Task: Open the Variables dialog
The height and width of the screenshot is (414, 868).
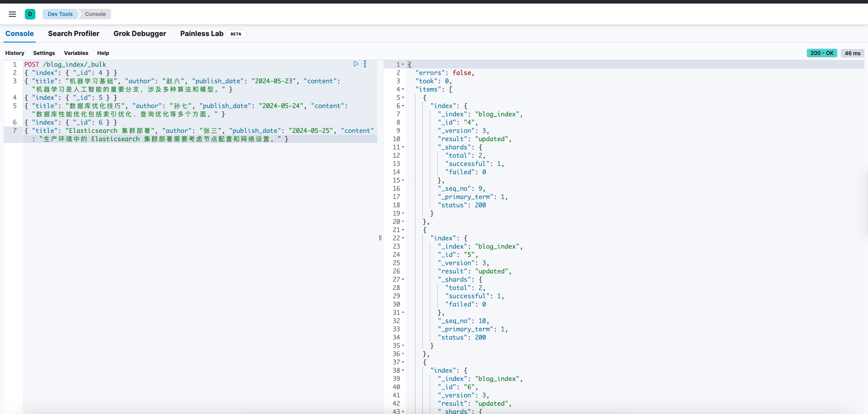Action: (x=76, y=53)
